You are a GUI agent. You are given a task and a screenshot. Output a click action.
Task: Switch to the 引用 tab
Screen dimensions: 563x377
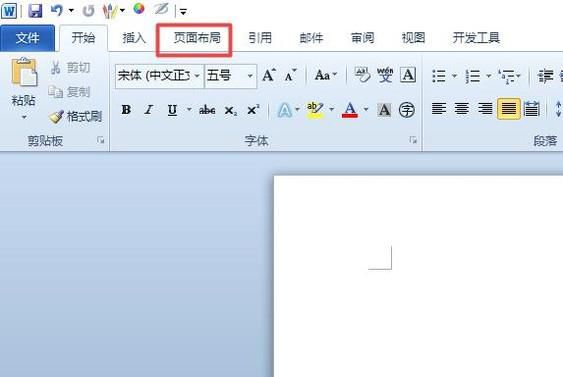pos(260,38)
